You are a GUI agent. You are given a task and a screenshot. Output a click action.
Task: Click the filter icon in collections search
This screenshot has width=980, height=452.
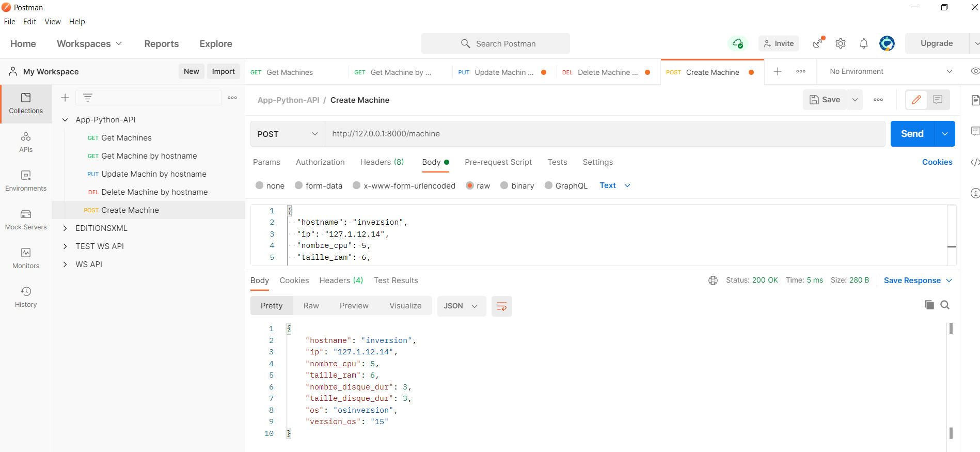point(88,98)
